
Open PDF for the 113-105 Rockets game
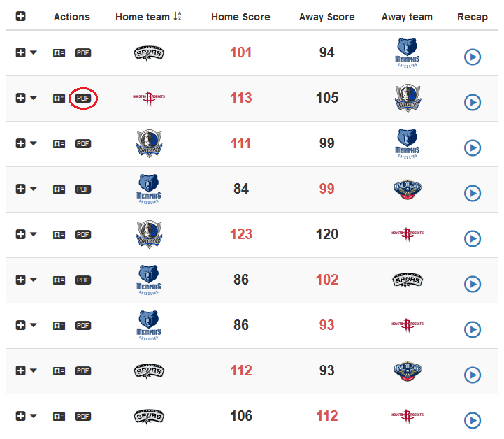click(x=83, y=99)
